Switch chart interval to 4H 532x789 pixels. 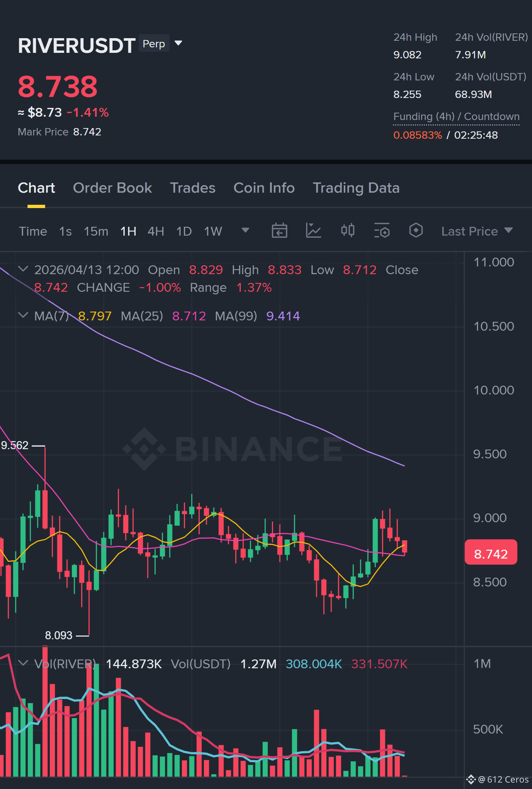click(156, 231)
